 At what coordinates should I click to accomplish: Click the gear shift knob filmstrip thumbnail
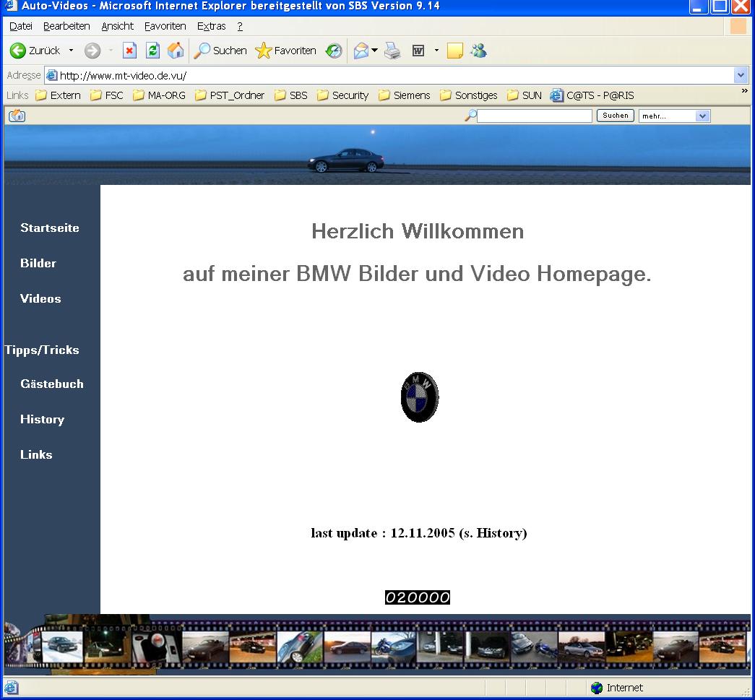point(157,646)
